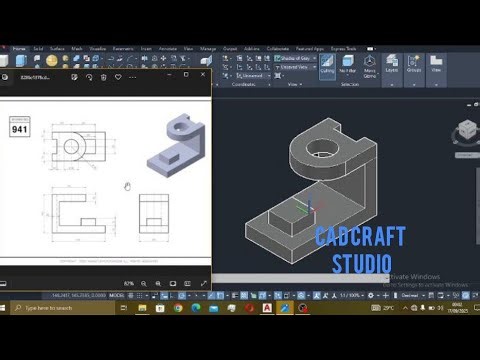Image resolution: width=480 pixels, height=360 pixels.
Task: Switch to the Solid ribbon tab
Action: click(38, 49)
